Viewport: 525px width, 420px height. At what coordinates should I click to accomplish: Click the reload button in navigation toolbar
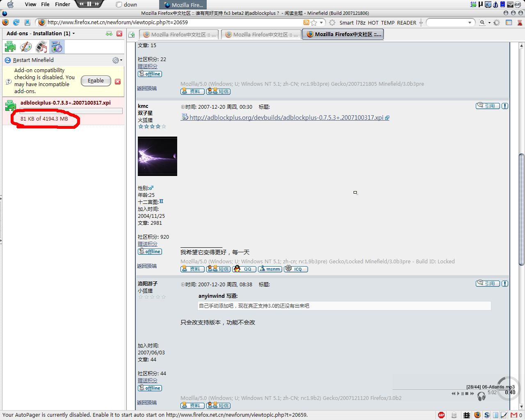16,23
